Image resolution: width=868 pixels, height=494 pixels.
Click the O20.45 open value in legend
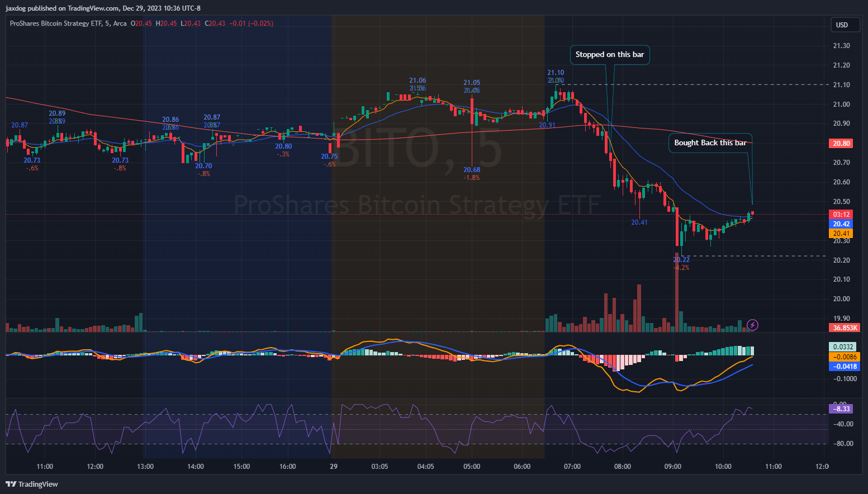click(x=141, y=23)
